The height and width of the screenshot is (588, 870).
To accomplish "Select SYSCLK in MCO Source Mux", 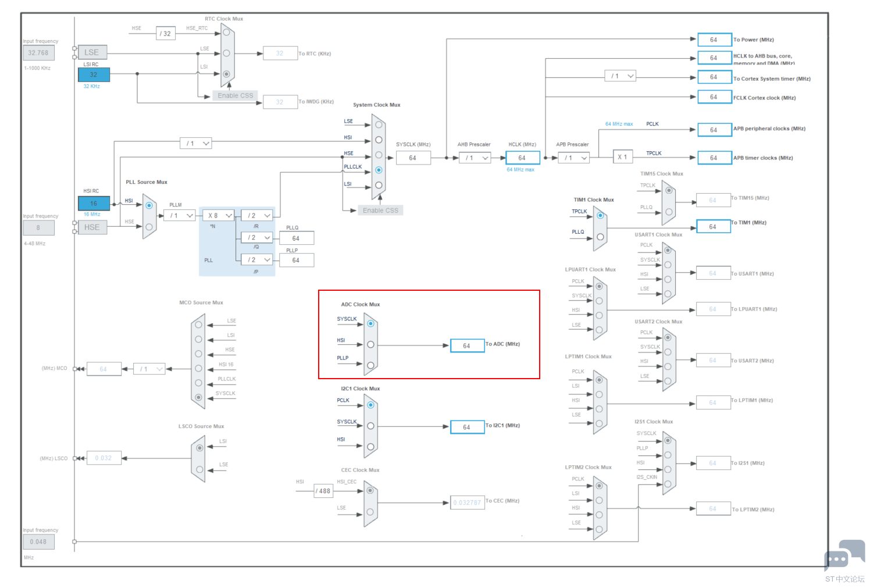I will pos(198,397).
